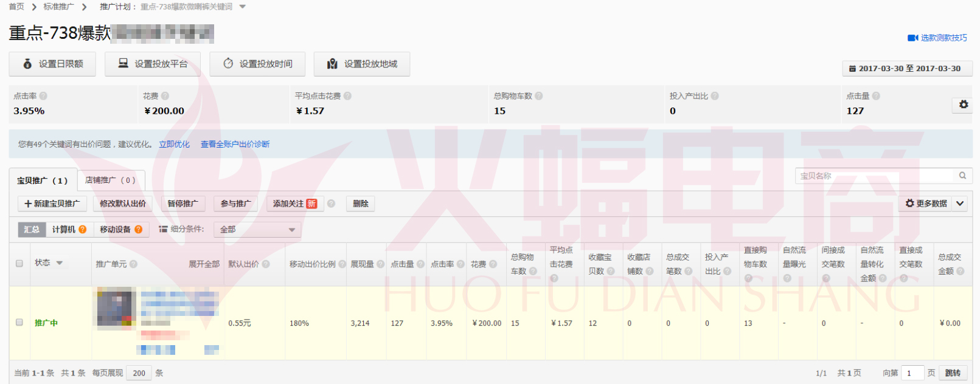This screenshot has width=980, height=384.
Task: Click the 新建宝贝推广 button
Action: 52,204
